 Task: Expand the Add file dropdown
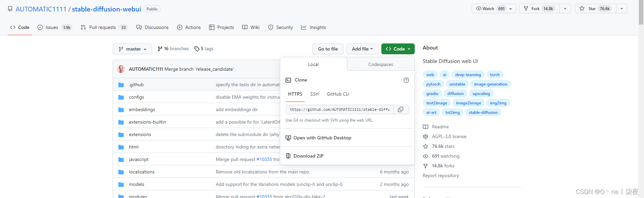point(362,49)
